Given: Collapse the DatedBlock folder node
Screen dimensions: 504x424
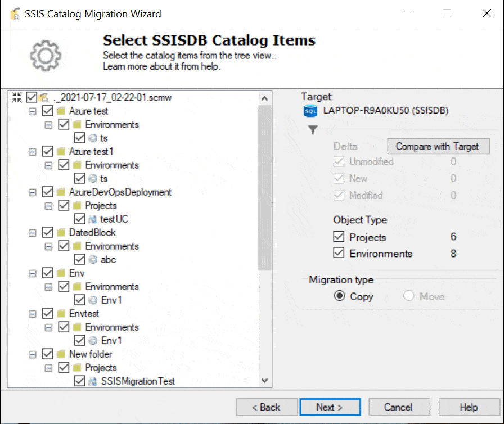Looking at the screenshot, I should pyautogui.click(x=33, y=233).
